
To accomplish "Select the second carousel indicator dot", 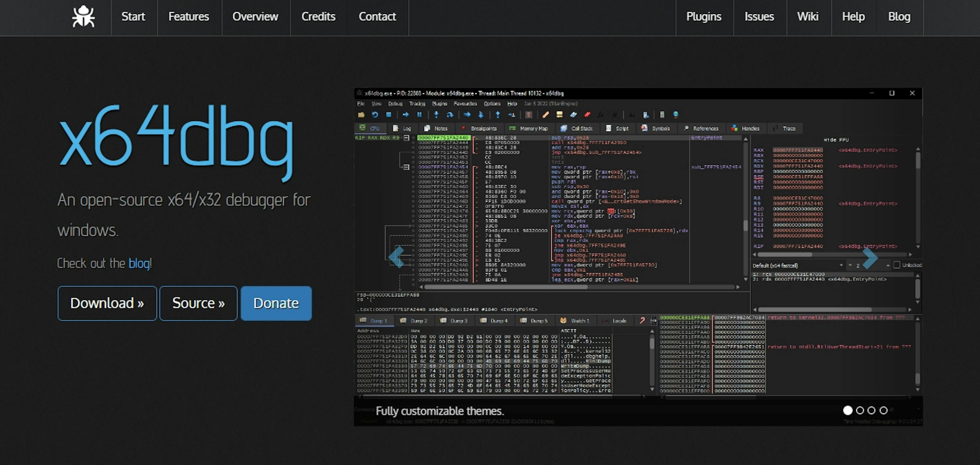I will pos(860,410).
